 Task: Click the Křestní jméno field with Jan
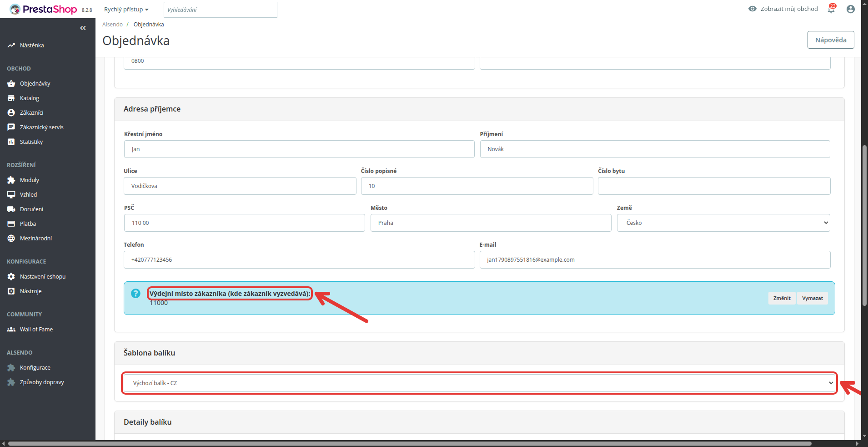299,149
